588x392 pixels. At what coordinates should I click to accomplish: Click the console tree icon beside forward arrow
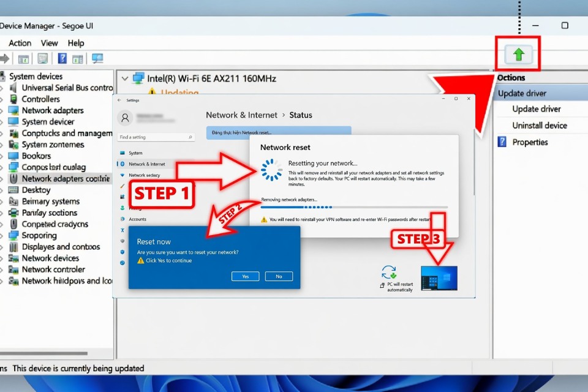[x=23, y=59]
